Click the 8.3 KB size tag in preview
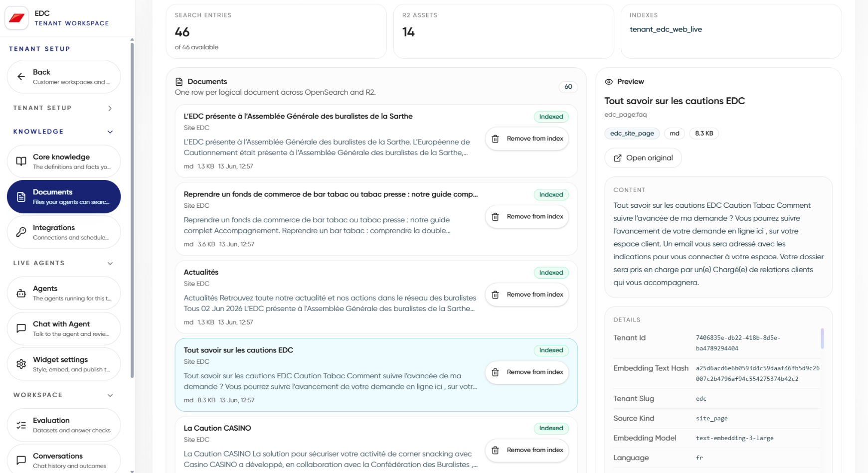The height and width of the screenshot is (473, 868). [x=704, y=134]
